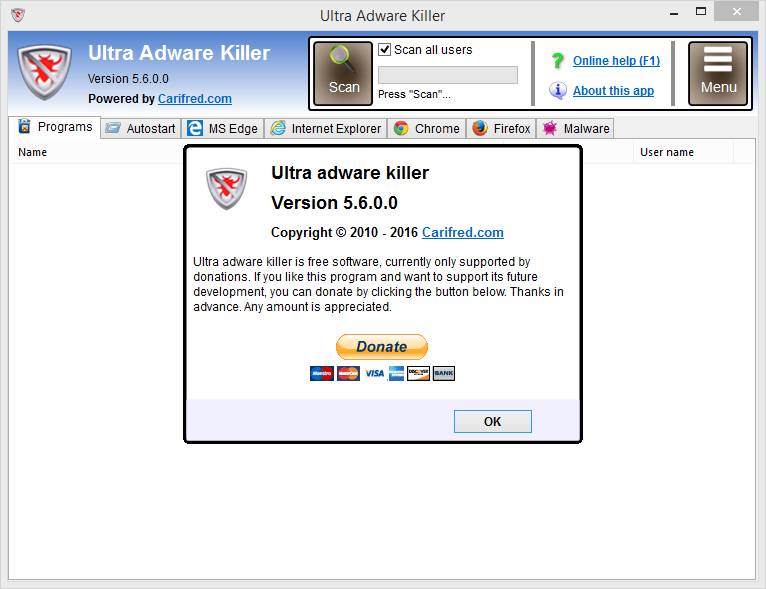Click the 'Version 5.6.0.0' header text
The image size is (766, 589).
(x=128, y=79)
